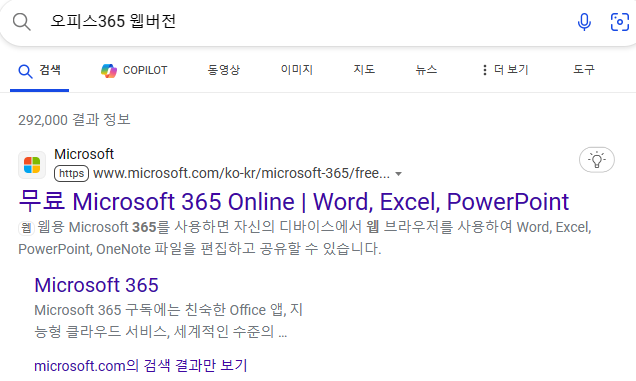Start voice search with microphone icon
Viewport: 636px width, 381px height.
coord(584,22)
